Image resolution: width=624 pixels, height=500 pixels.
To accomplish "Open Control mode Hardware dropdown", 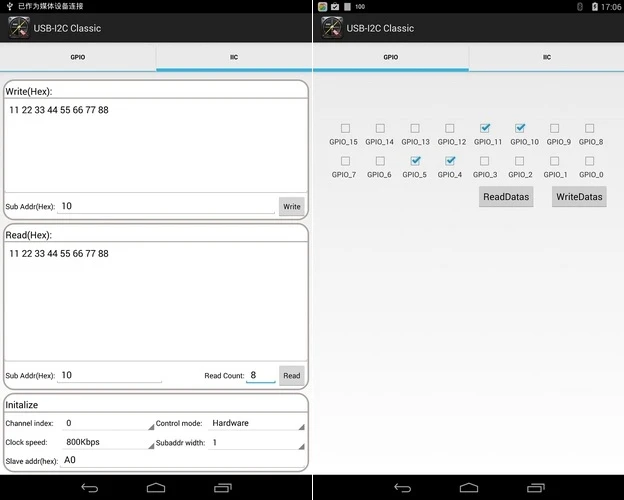I will [x=256, y=423].
